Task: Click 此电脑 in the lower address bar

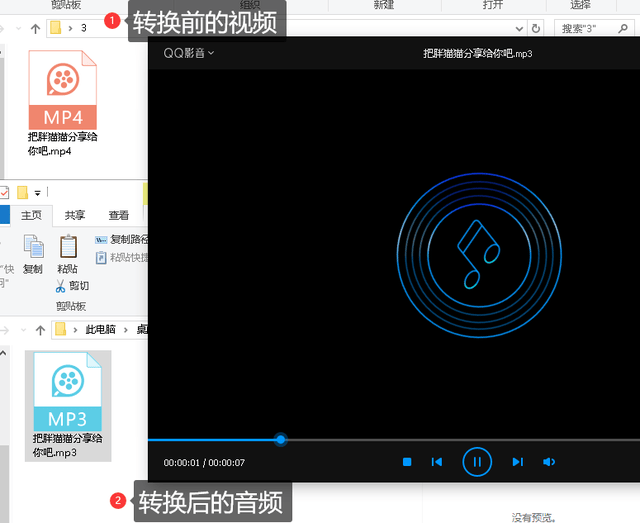Action: (100, 329)
